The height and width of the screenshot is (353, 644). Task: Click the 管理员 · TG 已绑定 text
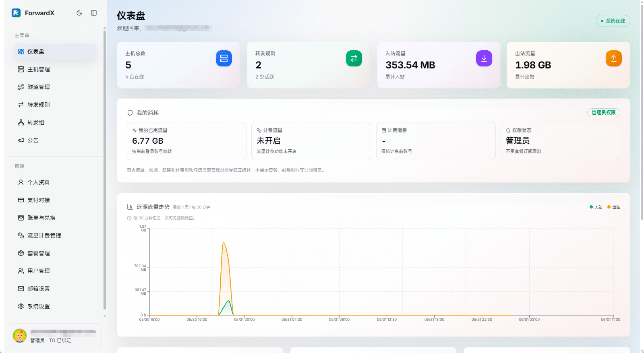tap(51, 341)
